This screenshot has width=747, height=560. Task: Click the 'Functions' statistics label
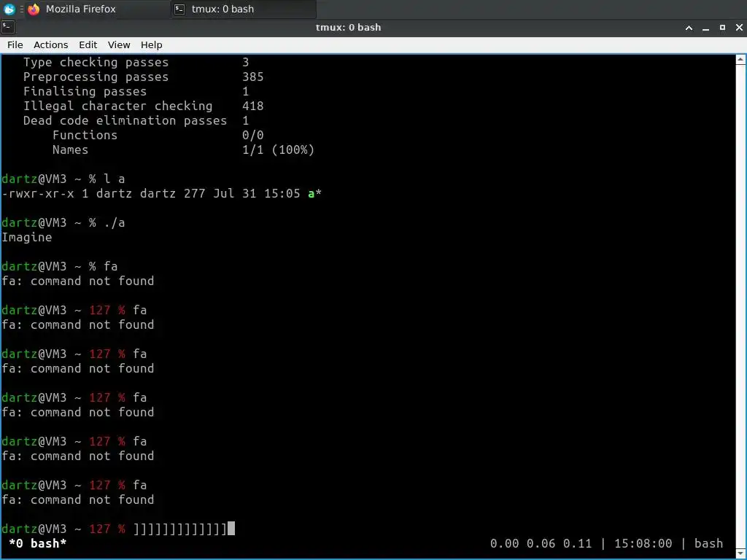coord(85,135)
